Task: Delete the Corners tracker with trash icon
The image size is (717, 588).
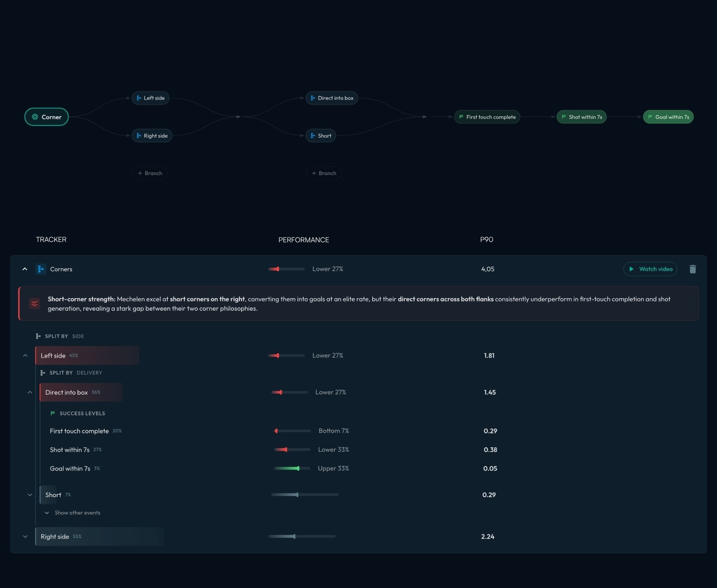Action: coord(692,269)
